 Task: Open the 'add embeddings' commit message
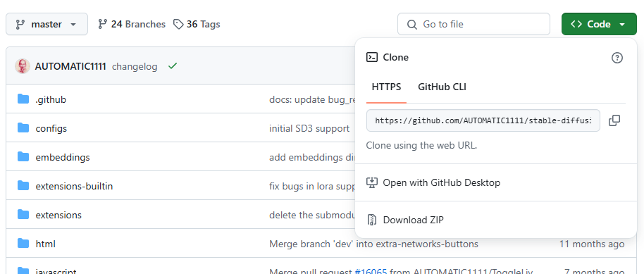311,157
